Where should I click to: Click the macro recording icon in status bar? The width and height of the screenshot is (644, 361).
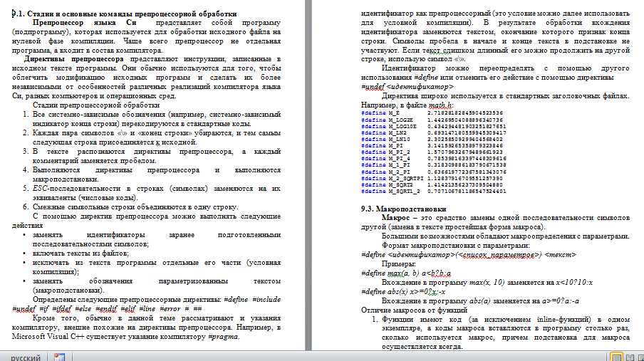tap(59, 357)
